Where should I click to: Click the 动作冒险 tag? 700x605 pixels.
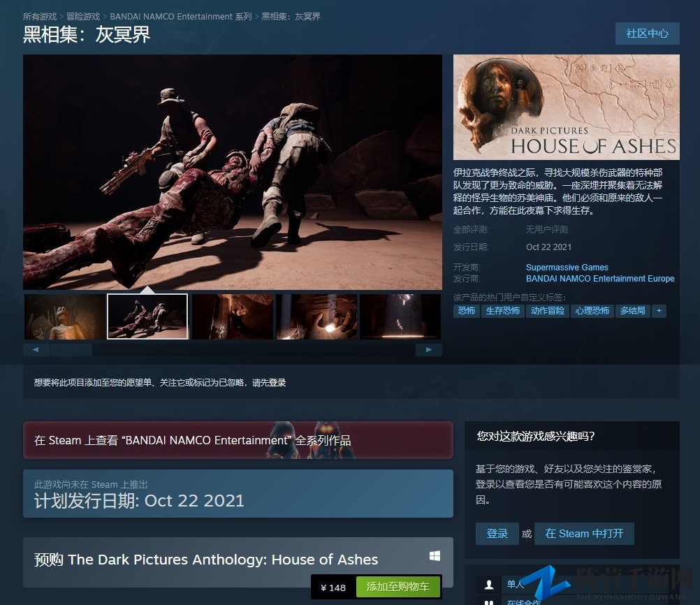pos(547,311)
